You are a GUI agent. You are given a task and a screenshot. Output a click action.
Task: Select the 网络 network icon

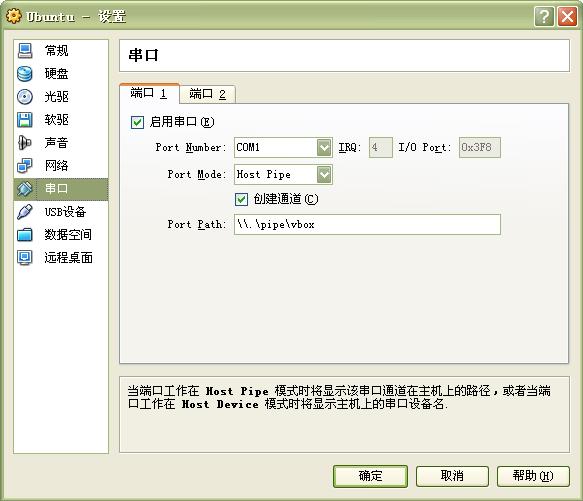(25, 166)
